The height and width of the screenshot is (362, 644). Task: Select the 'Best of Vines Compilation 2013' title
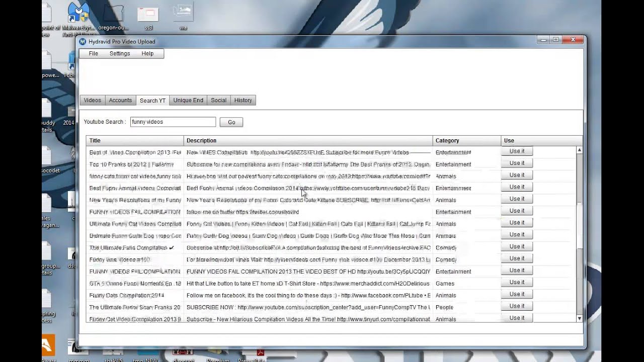tap(135, 152)
